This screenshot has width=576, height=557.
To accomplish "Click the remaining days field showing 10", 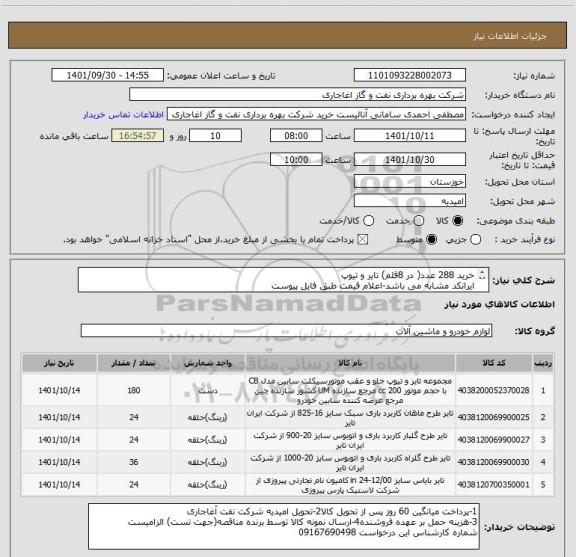I will tap(215, 136).
